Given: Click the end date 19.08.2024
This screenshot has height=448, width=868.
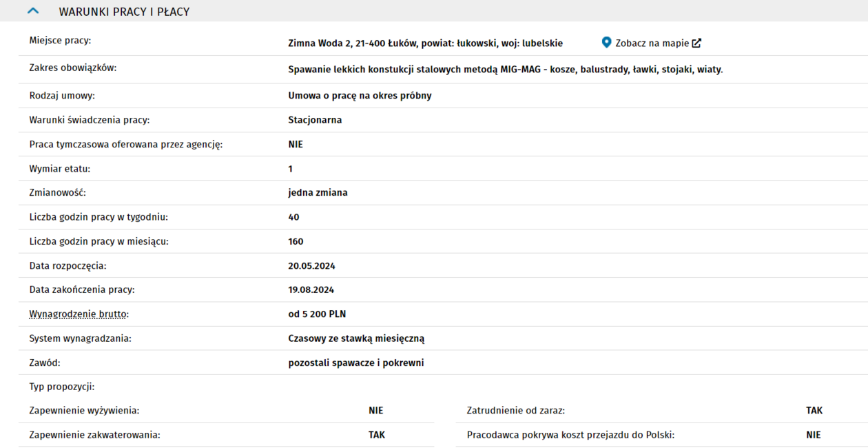Looking at the screenshot, I should (x=311, y=290).
